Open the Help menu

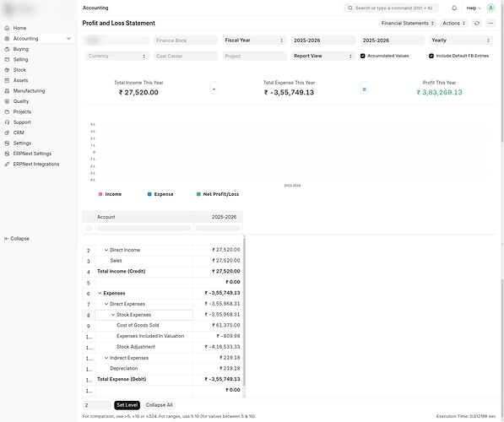coord(474,8)
